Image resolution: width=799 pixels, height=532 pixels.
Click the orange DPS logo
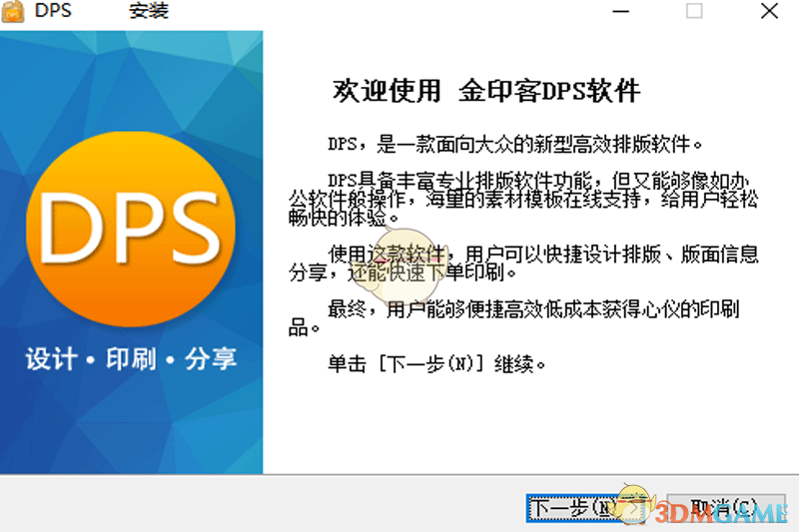tap(131, 229)
